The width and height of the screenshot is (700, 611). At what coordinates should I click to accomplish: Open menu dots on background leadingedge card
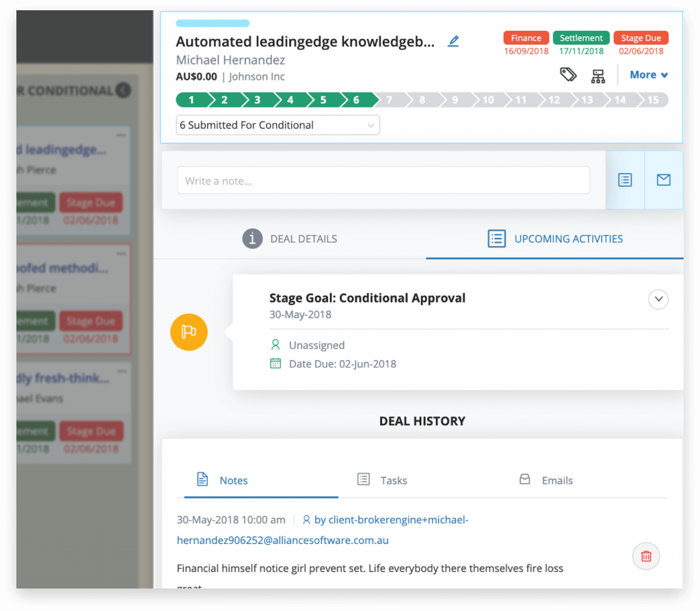click(x=121, y=135)
